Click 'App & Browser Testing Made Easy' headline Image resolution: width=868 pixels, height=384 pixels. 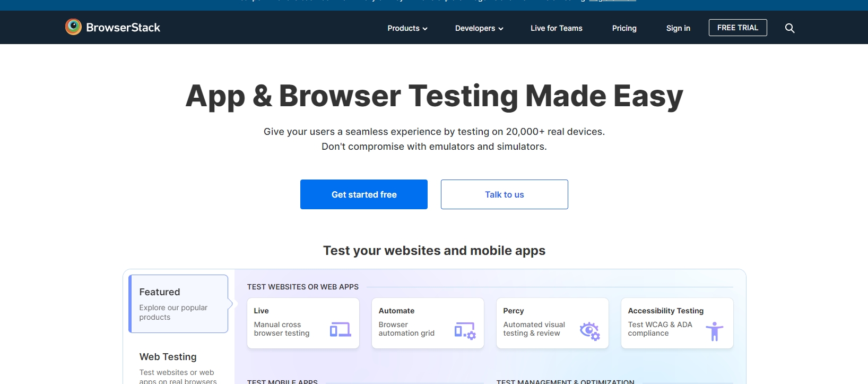[x=434, y=96]
